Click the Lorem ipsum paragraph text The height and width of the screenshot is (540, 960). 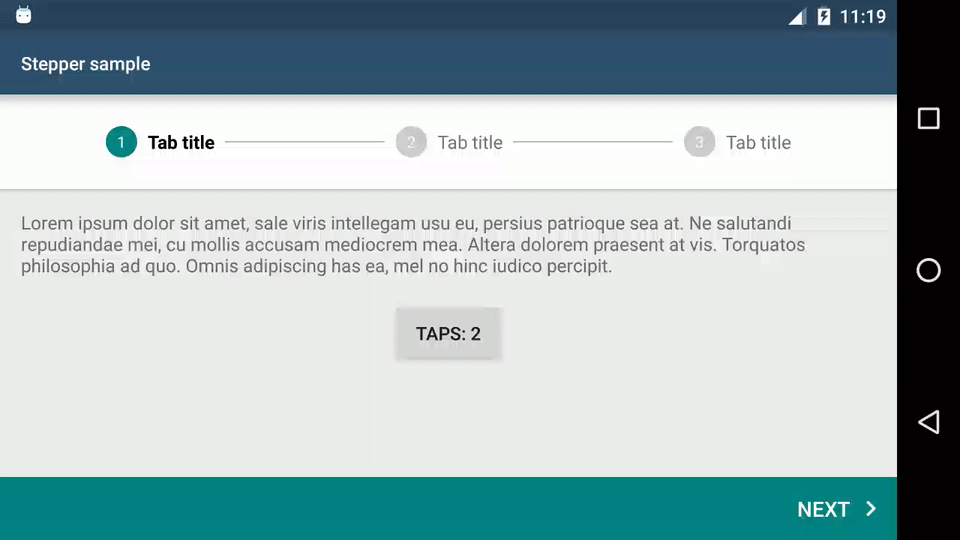pos(413,245)
